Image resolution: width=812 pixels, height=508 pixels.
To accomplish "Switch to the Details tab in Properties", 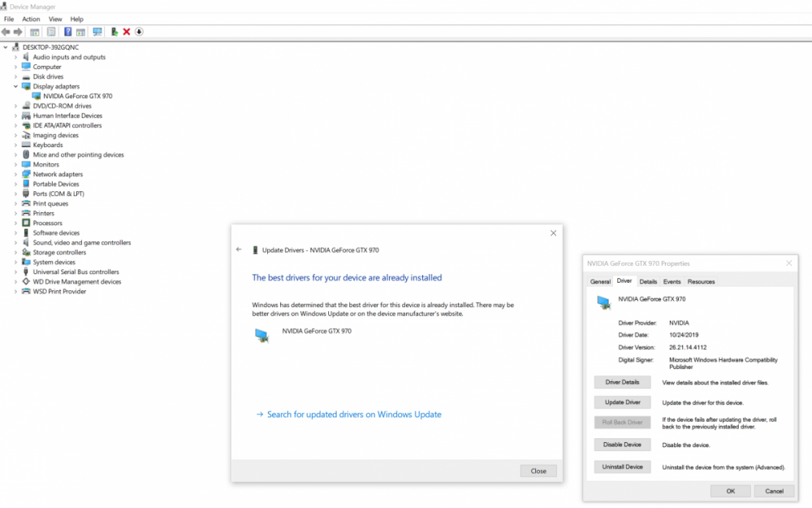I will click(x=648, y=281).
